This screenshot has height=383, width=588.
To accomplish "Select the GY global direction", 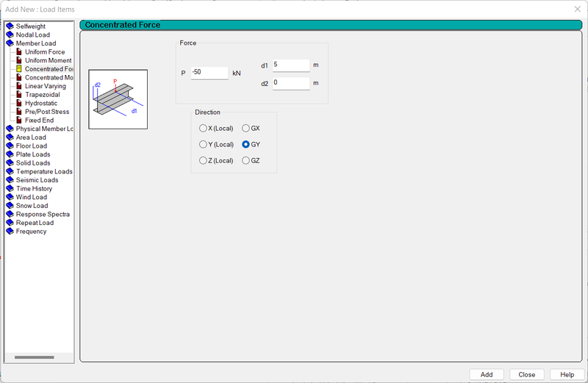I will point(245,144).
